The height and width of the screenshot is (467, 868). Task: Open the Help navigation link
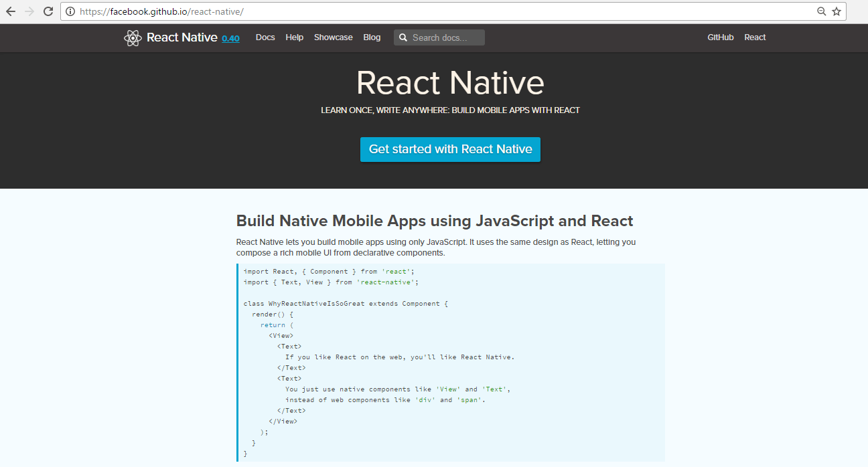click(x=294, y=37)
